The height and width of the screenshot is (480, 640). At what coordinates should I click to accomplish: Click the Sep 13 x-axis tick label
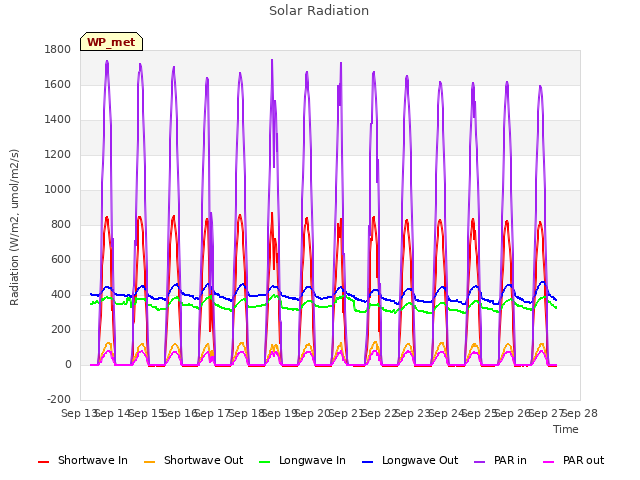79,413
